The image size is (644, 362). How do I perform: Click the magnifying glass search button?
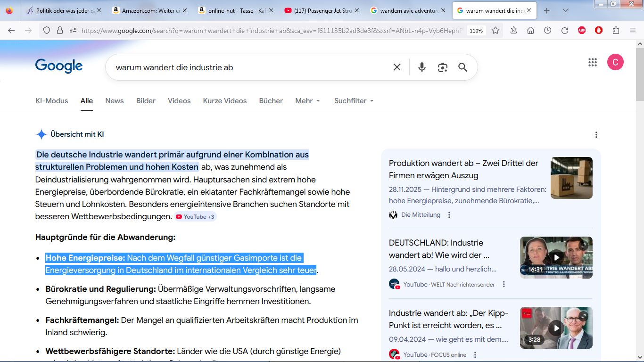click(x=462, y=67)
